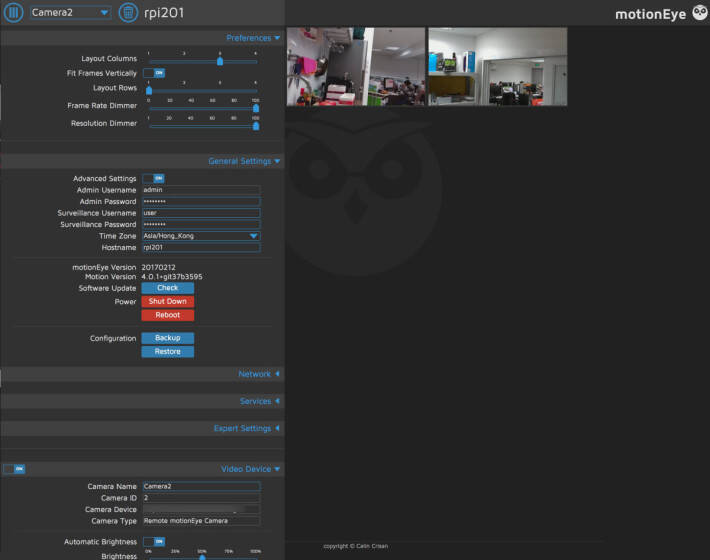Click the Layout Rows slider handle

click(x=149, y=90)
